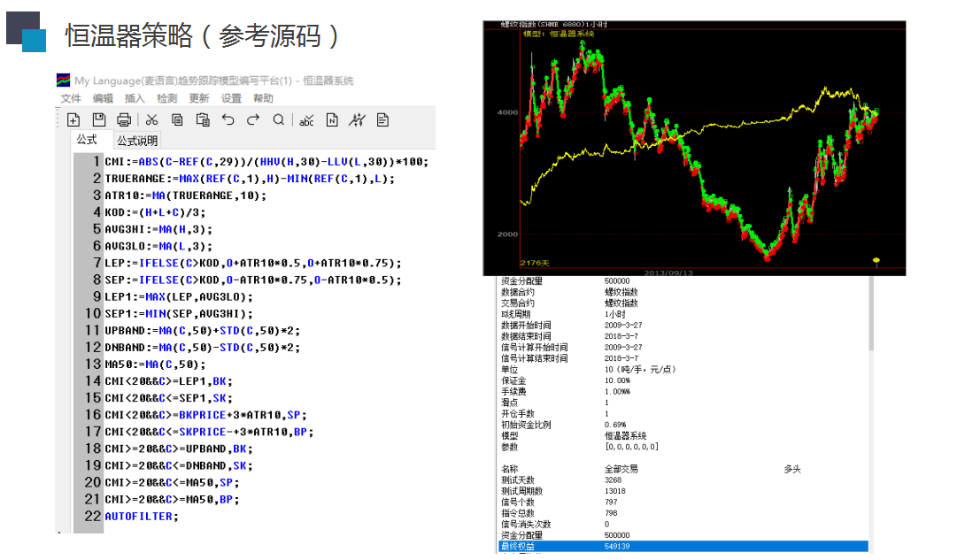The width and height of the screenshot is (957, 560).
Task: Click the 信号个数 797 row
Action: (560, 502)
